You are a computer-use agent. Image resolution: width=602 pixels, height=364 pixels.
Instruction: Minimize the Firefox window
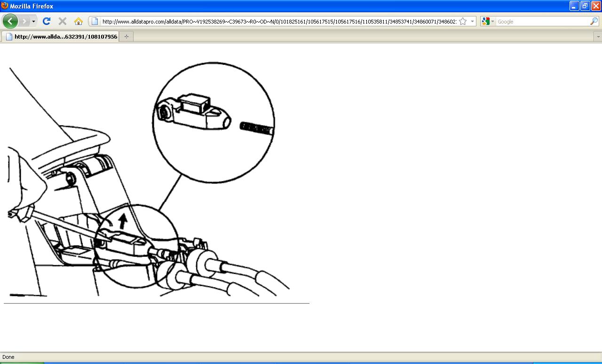[574, 6]
